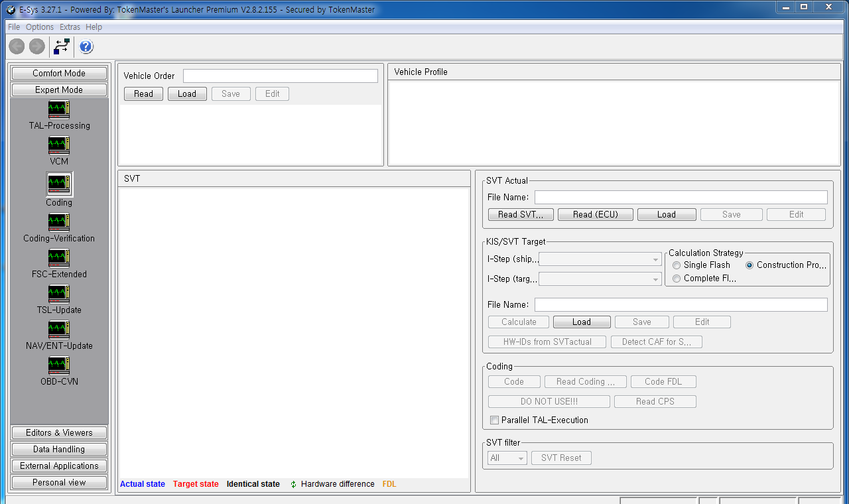
Task: Open the Options menu
Action: coord(39,27)
